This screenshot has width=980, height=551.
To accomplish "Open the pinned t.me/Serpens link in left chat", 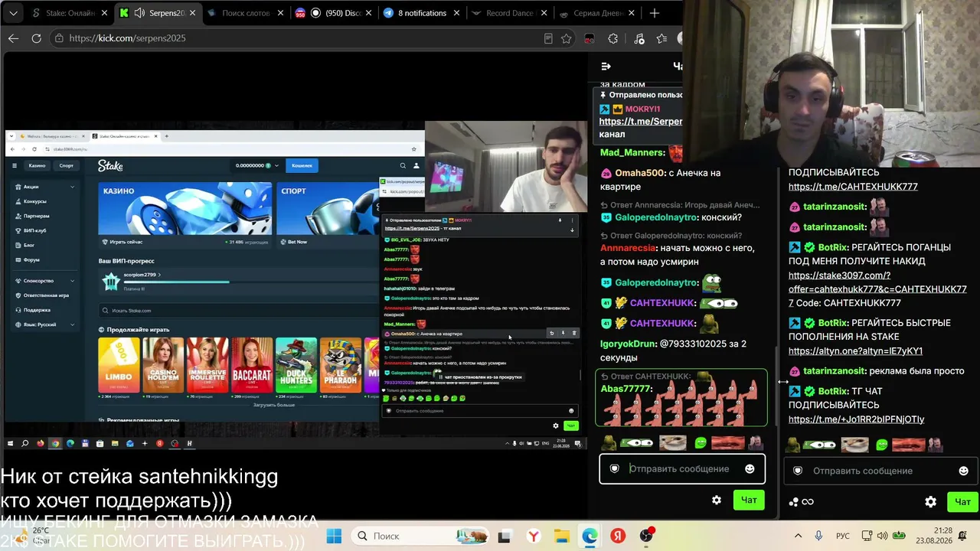I will (x=640, y=122).
